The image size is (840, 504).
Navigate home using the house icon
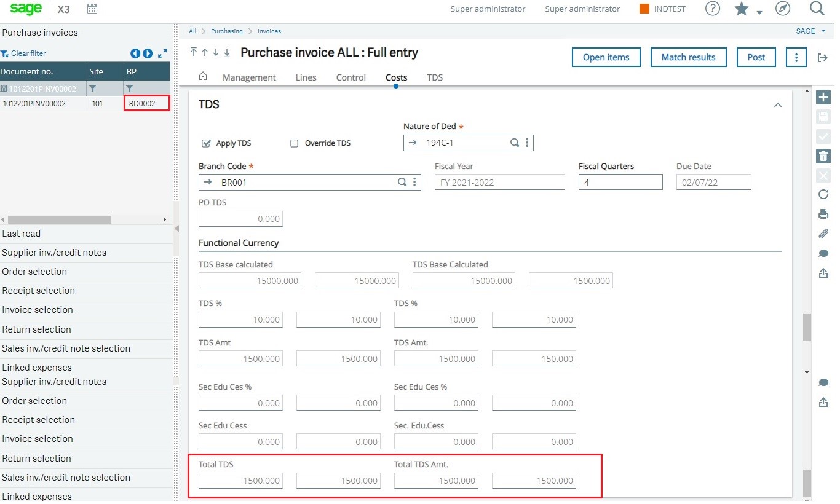click(203, 77)
